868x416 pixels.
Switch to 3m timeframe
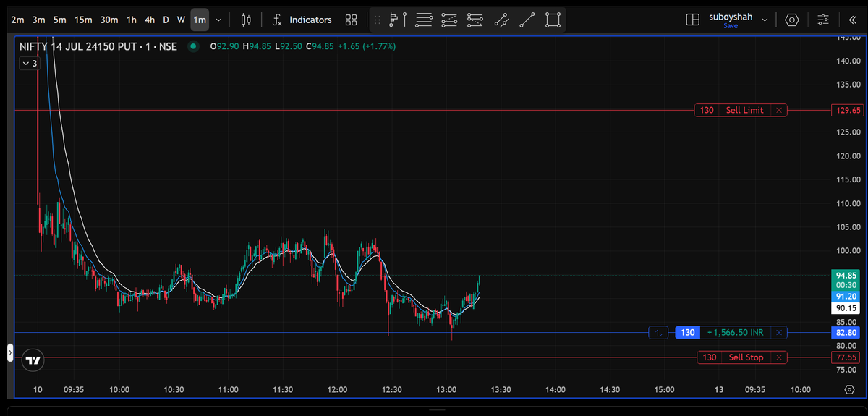[39, 20]
